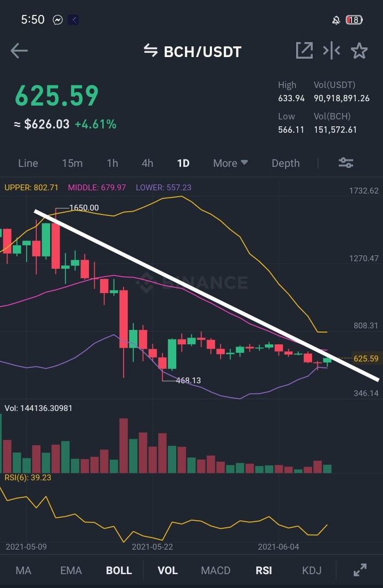Open the Depth view
This screenshot has width=383, height=588.
[286, 163]
